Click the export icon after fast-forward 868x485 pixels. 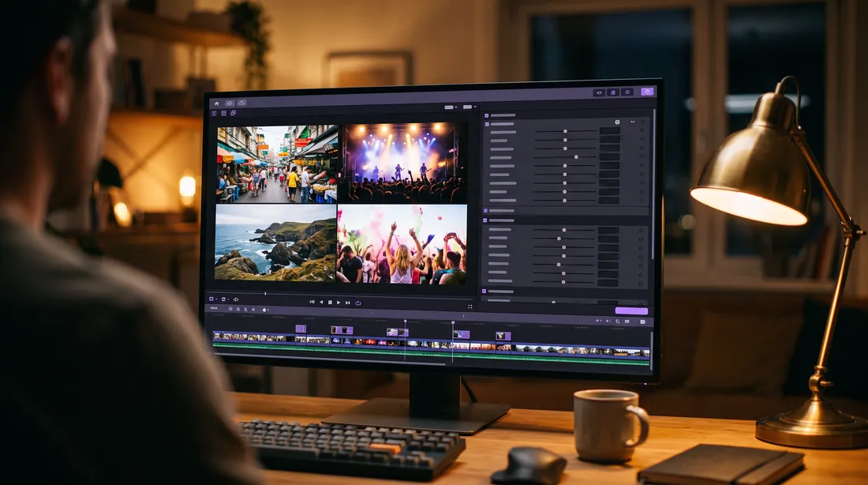coord(357,303)
